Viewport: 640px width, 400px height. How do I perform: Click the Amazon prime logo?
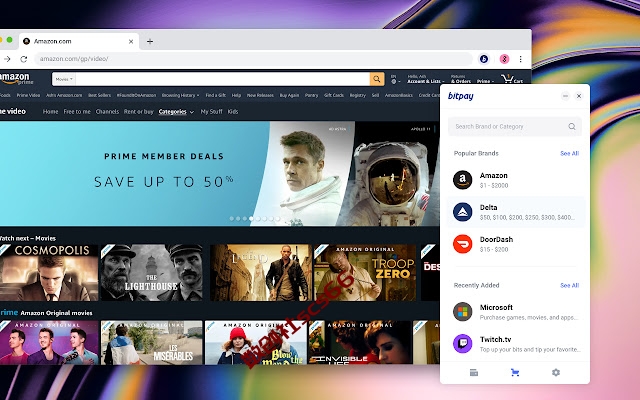[16, 78]
